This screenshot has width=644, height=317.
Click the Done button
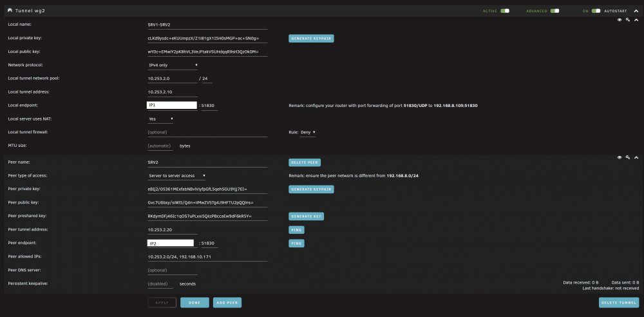pyautogui.click(x=194, y=303)
